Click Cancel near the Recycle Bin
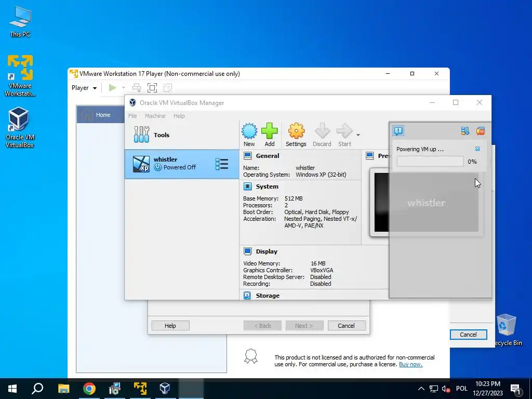532x399 pixels. point(468,335)
